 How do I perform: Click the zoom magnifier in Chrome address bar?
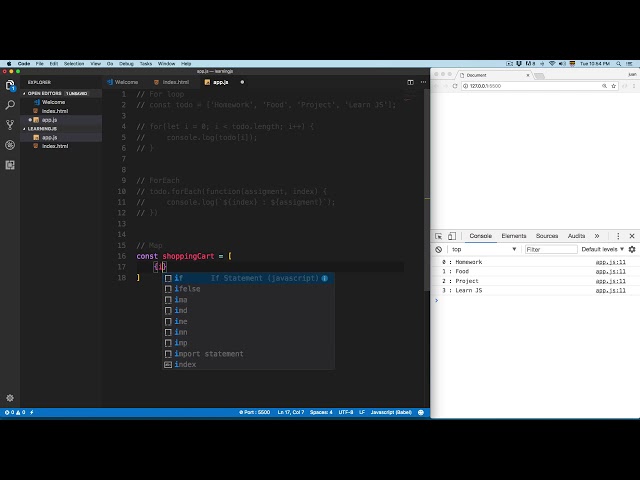click(x=604, y=86)
